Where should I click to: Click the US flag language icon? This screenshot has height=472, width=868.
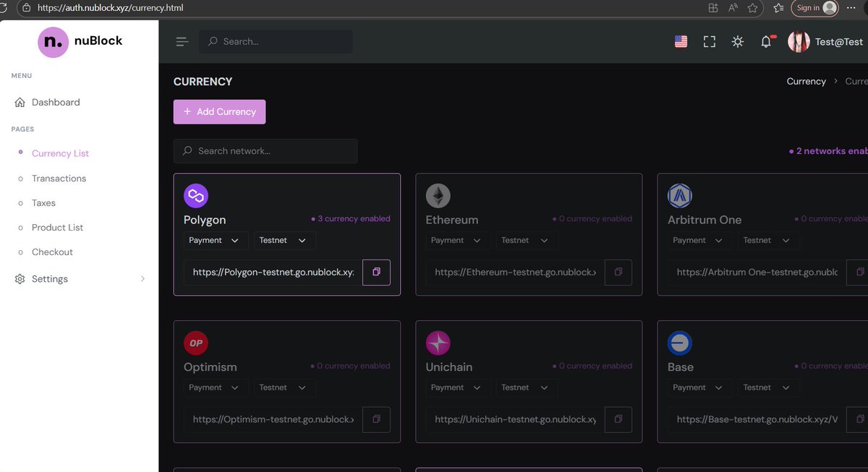click(x=681, y=42)
